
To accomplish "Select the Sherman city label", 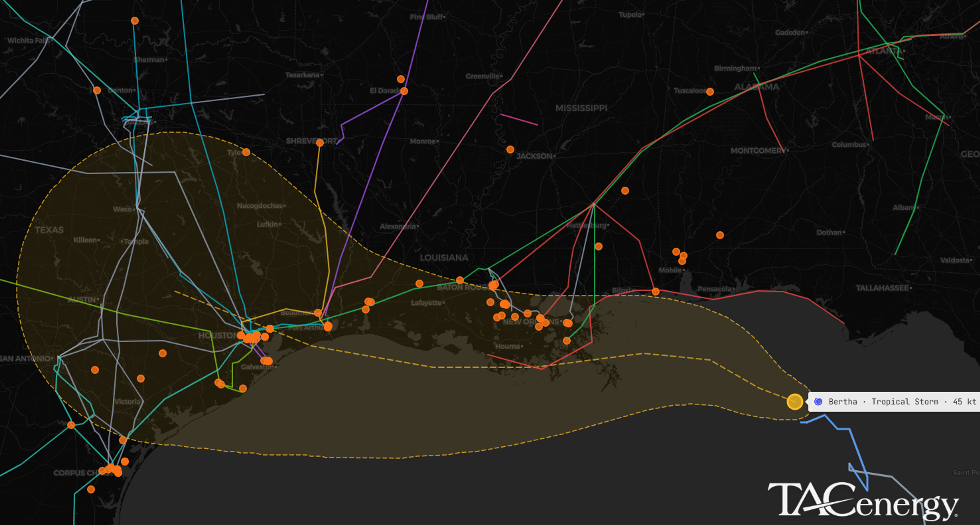I will point(149,60).
